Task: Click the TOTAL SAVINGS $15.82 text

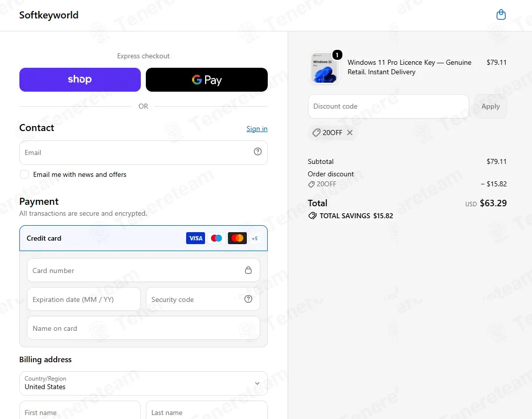Action: pyautogui.click(x=356, y=216)
